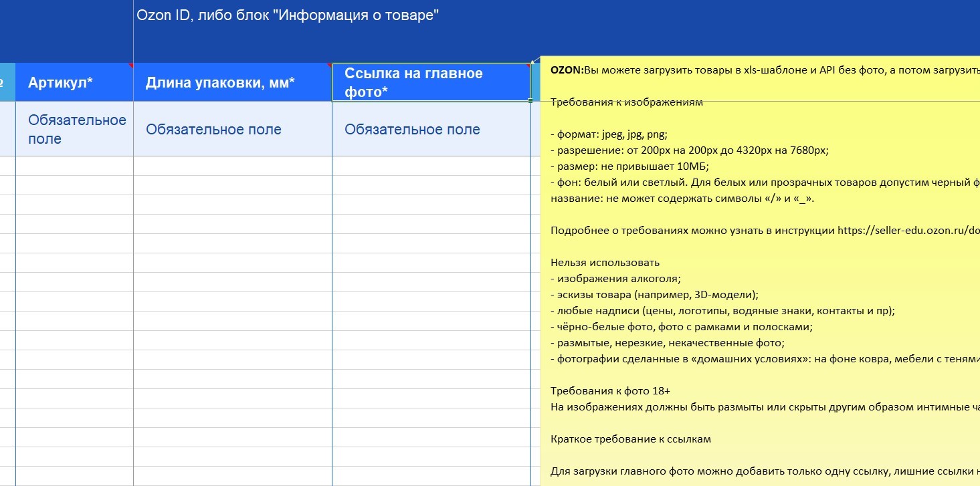Click 'Обязательное поле' under the Артикул column

click(74, 129)
